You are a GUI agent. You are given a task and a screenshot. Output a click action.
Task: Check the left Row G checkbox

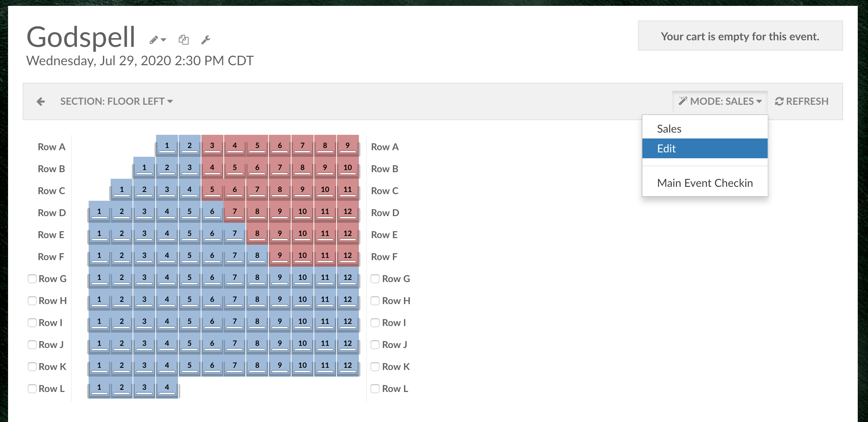(x=32, y=279)
